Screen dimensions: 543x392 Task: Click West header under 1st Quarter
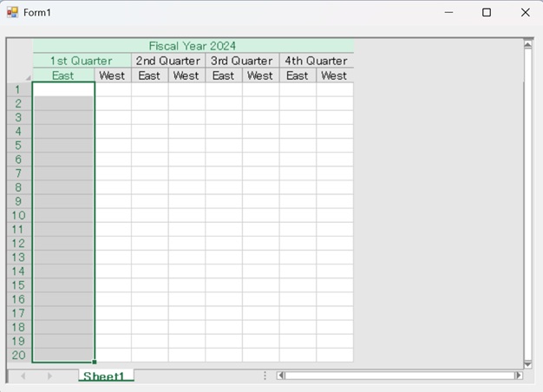point(113,75)
